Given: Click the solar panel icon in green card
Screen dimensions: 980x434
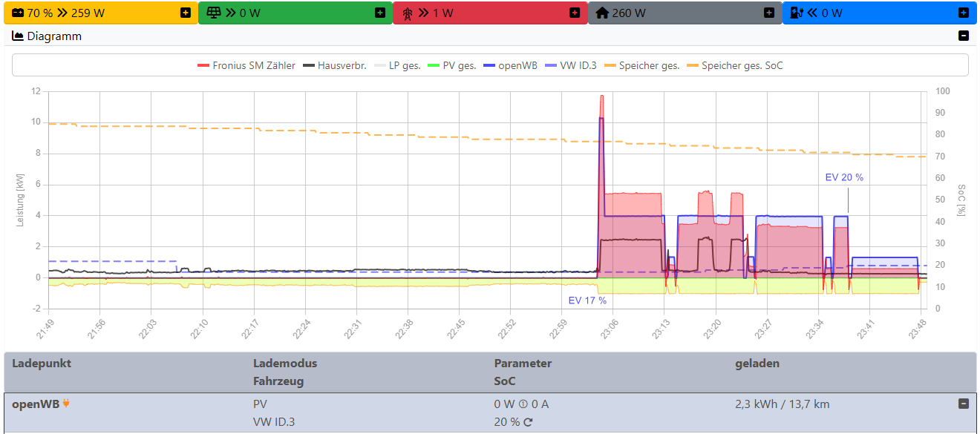Looking at the screenshot, I should tap(212, 13).
